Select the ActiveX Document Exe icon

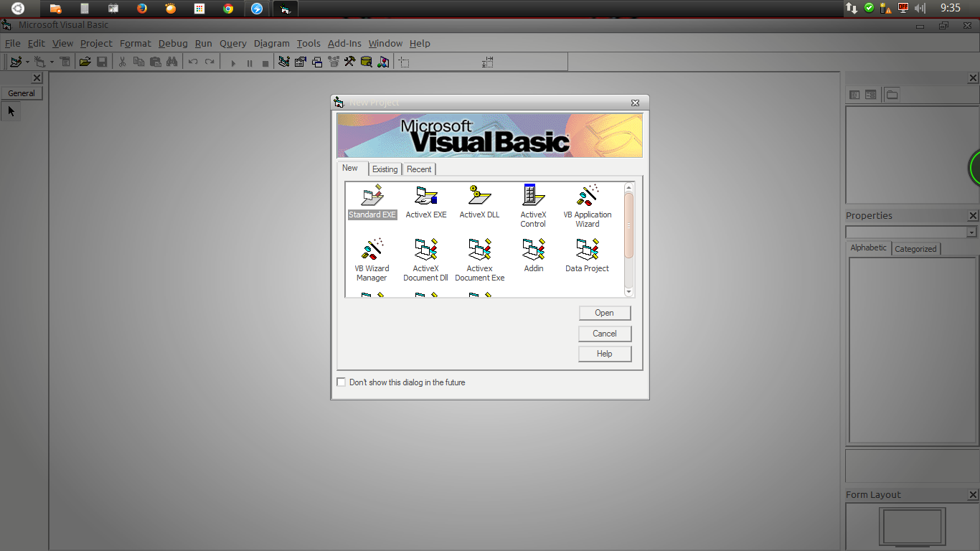point(480,260)
